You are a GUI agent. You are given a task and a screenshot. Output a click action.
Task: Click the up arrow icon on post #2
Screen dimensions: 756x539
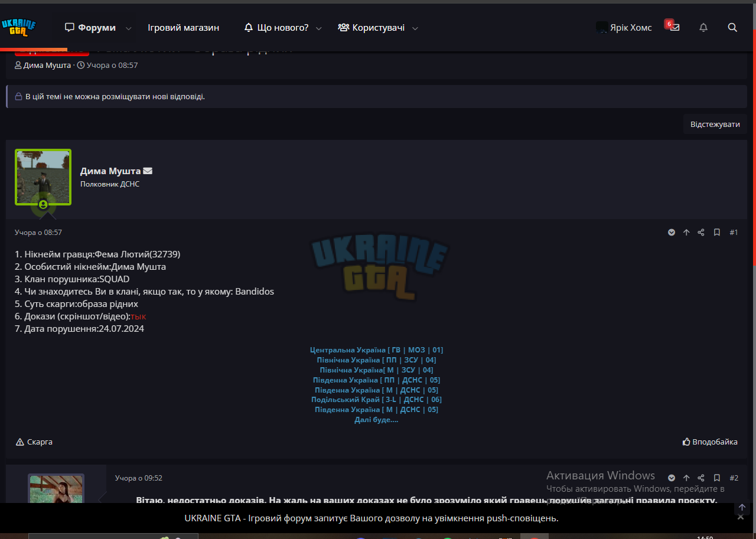[x=686, y=478]
